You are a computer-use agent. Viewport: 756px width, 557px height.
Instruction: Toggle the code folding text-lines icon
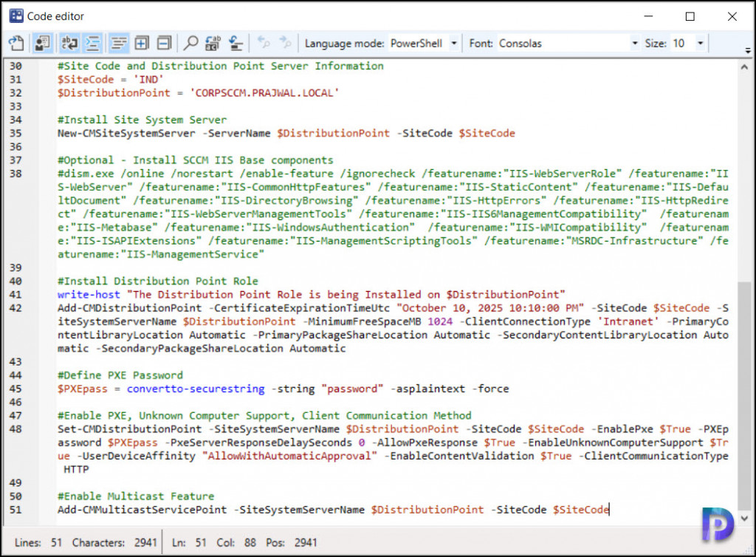(118, 44)
